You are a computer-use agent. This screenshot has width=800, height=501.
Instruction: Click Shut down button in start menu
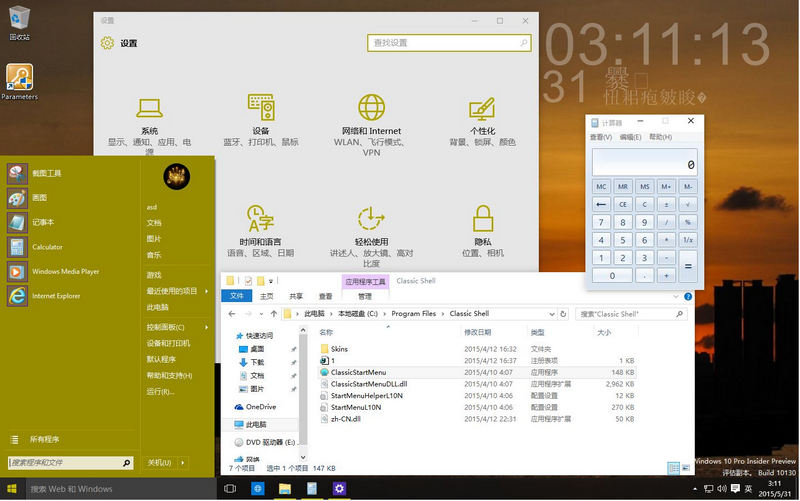(x=159, y=463)
